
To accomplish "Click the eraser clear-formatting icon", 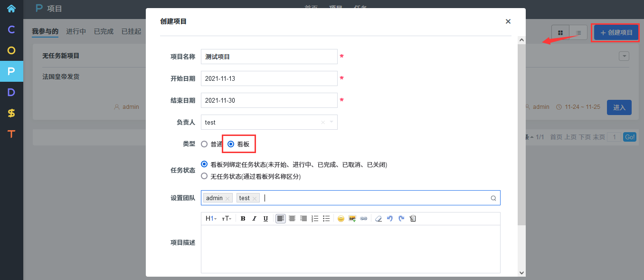I will click(379, 219).
